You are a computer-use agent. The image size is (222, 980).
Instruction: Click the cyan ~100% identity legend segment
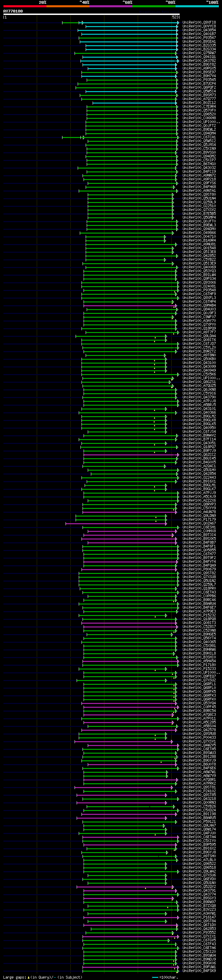pos(197,6)
